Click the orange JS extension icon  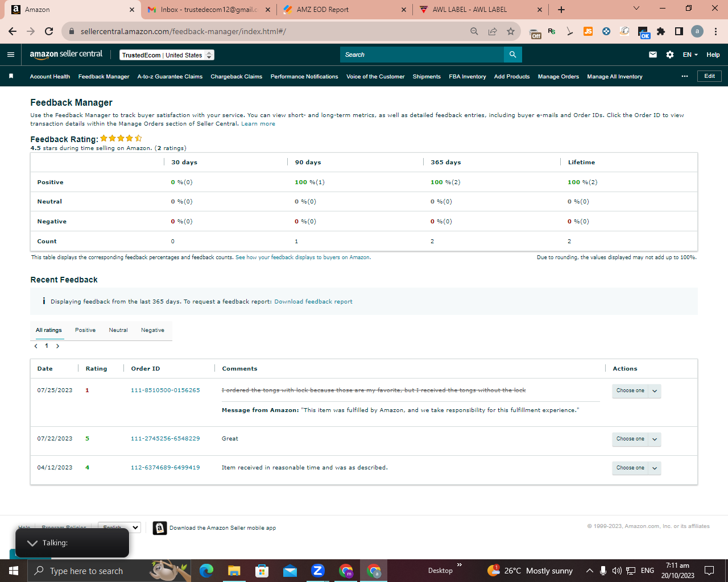(588, 31)
